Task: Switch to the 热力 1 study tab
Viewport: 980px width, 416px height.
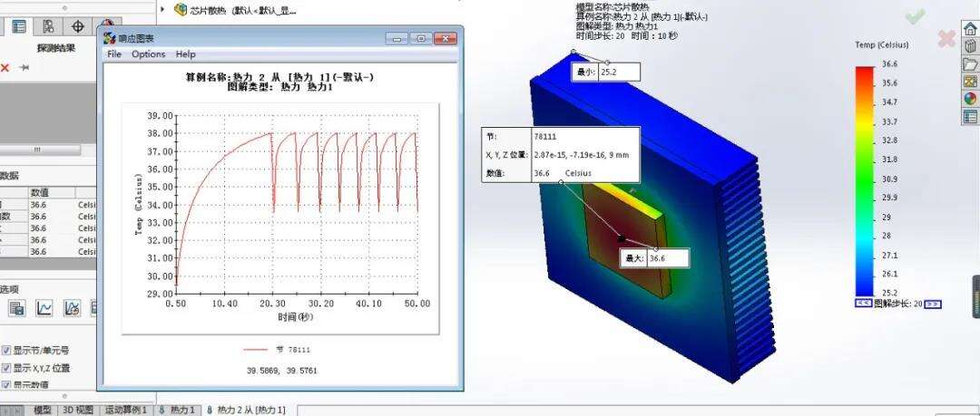Action: (177, 410)
